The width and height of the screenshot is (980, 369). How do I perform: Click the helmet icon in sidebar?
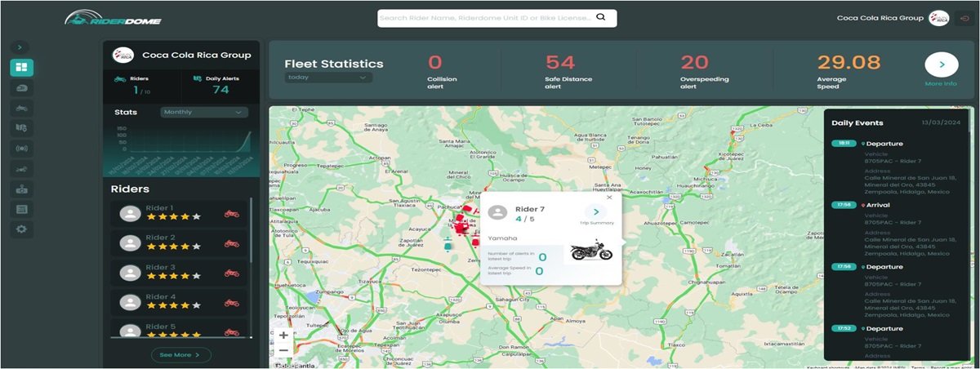[x=21, y=88]
